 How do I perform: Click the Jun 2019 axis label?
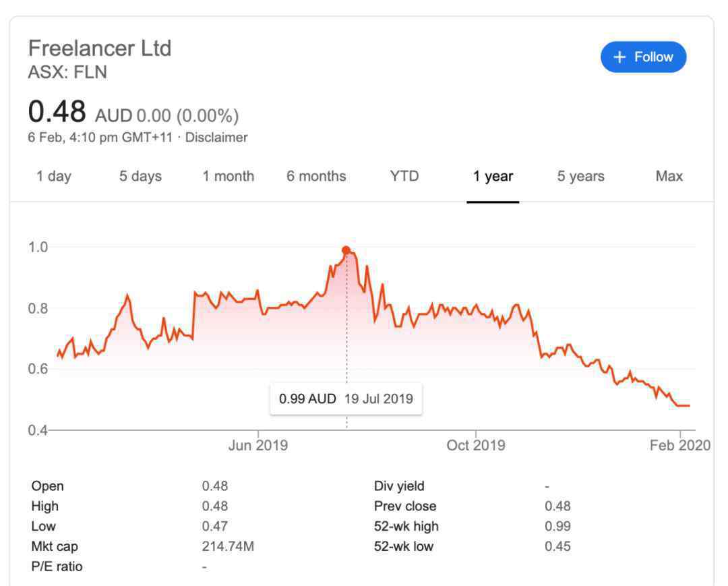(x=258, y=446)
